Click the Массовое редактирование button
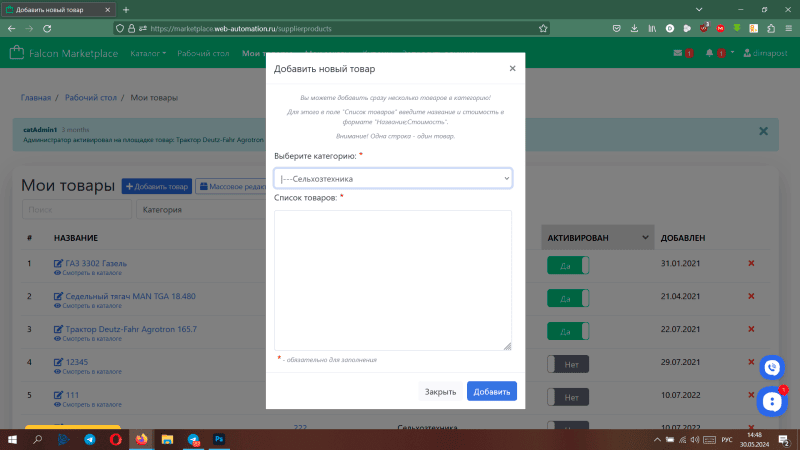800x450 pixels. [231, 186]
